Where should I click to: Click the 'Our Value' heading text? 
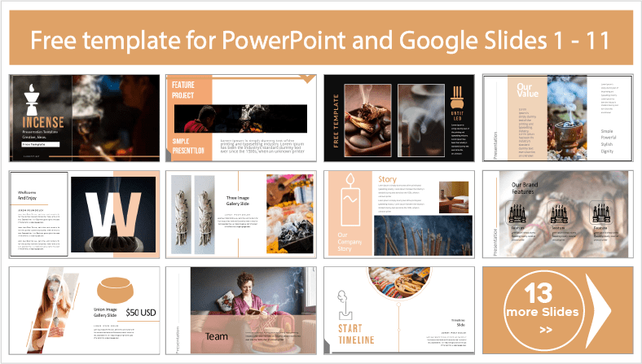click(527, 90)
